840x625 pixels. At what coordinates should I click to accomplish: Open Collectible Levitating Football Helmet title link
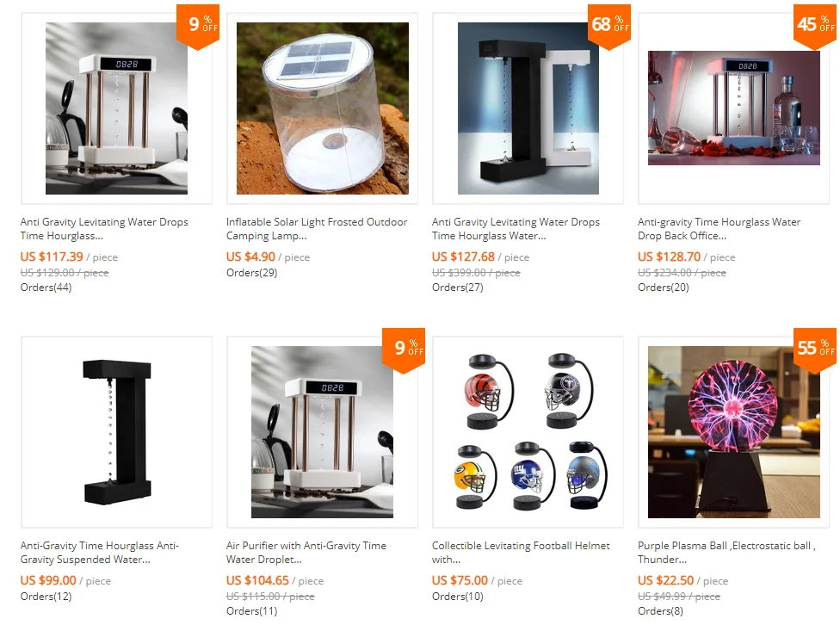(x=521, y=552)
